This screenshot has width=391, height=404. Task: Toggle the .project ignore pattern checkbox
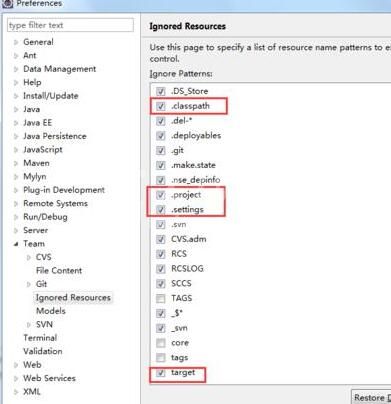pos(161,195)
